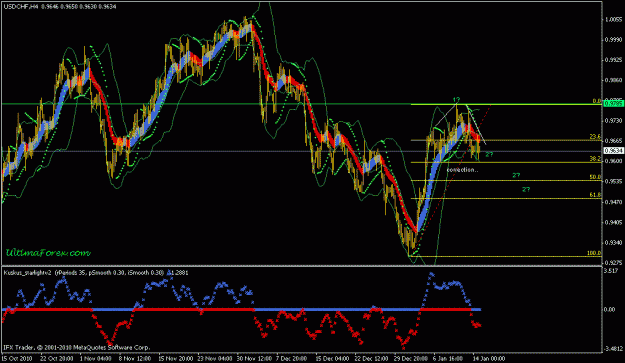Click the 0.9925 price axis label
This screenshot has width=625, height=363.
coord(614,60)
